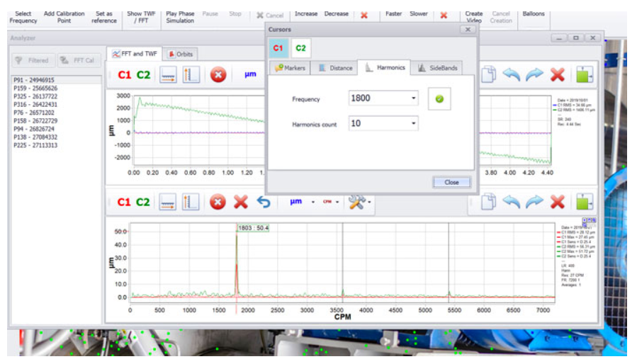The image size is (637, 364).
Task: Click the blue undo arrow in FFT toolbar
Action: pyautogui.click(x=264, y=202)
